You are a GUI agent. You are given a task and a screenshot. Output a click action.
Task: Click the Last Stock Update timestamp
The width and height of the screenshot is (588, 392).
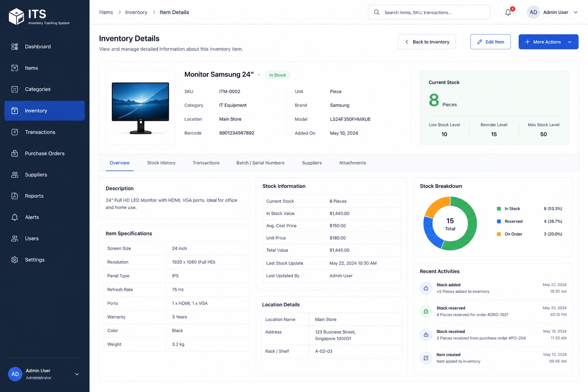(353, 263)
